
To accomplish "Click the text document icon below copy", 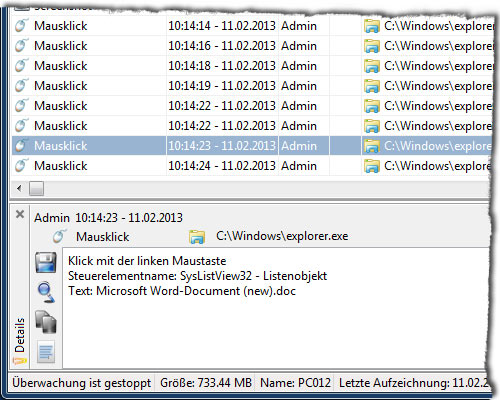I will (x=46, y=352).
